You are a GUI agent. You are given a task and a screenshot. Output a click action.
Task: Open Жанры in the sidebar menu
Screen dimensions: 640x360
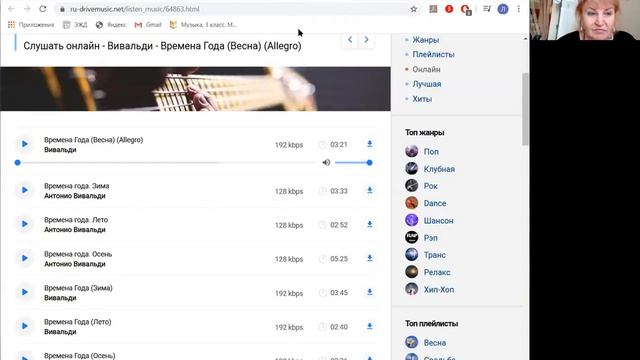[x=426, y=40]
